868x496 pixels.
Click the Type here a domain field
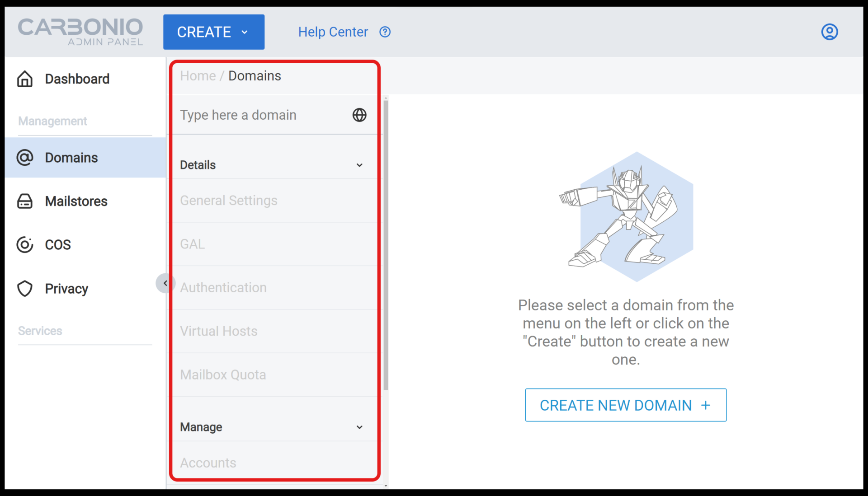[253, 115]
